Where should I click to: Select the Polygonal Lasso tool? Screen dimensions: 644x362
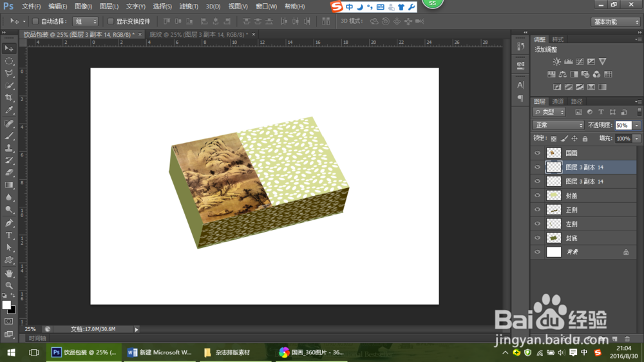9,73
